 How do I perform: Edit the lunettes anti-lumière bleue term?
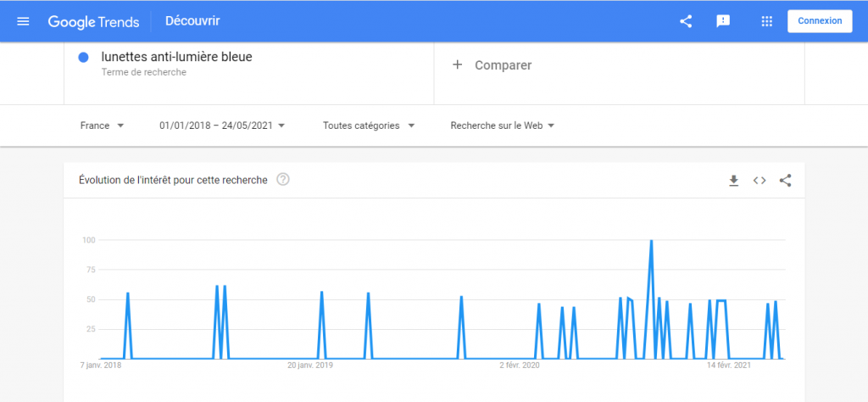[x=176, y=58]
